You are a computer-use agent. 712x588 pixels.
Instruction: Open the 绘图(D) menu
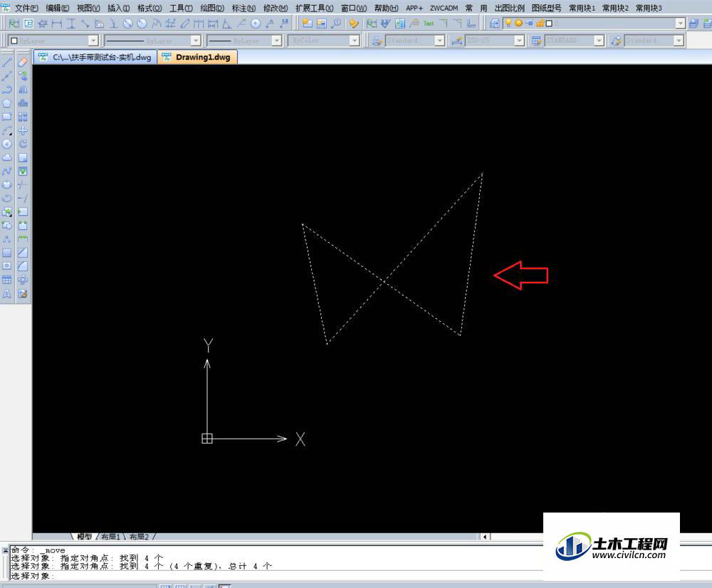click(x=212, y=8)
